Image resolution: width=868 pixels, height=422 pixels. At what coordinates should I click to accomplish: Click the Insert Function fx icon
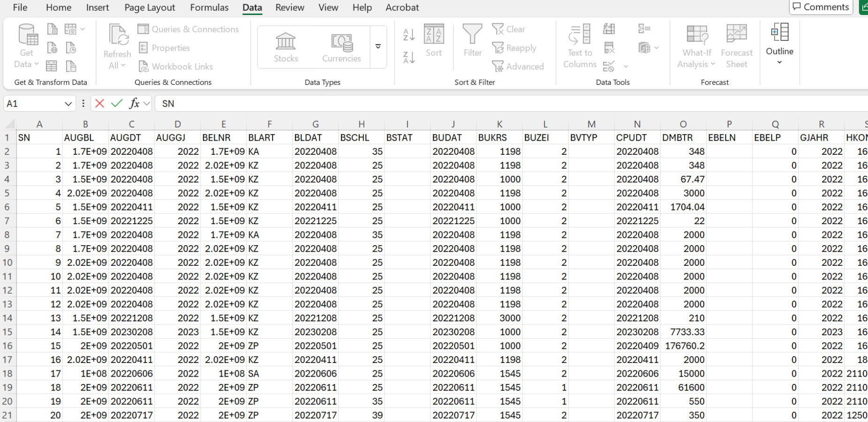[x=134, y=103]
